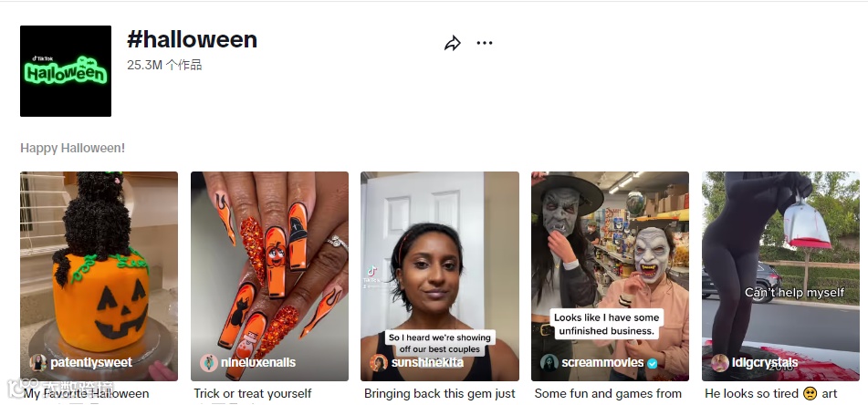Screen dimensions: 868x405
Task: Open the orange Halloween nails video
Action: coord(269,276)
